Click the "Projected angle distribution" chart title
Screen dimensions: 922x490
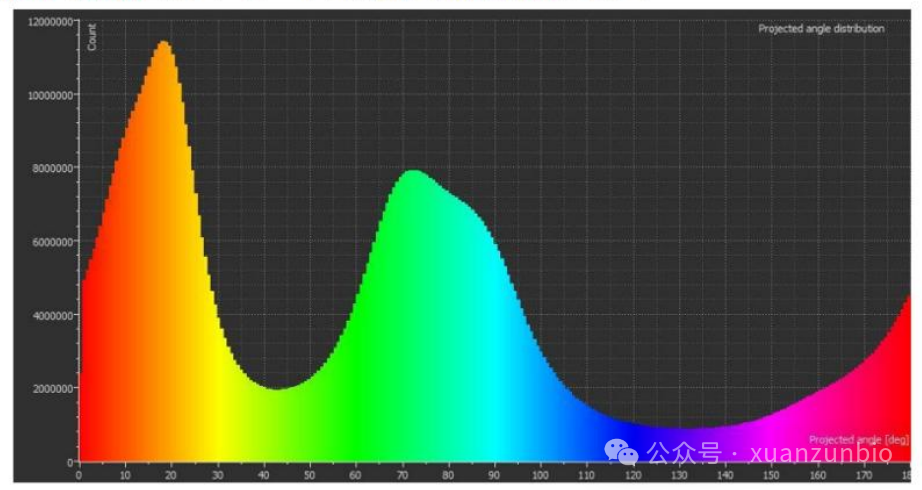point(821,28)
